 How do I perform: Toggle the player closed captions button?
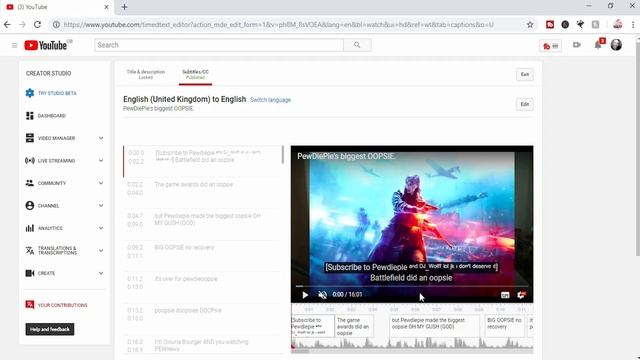[505, 295]
